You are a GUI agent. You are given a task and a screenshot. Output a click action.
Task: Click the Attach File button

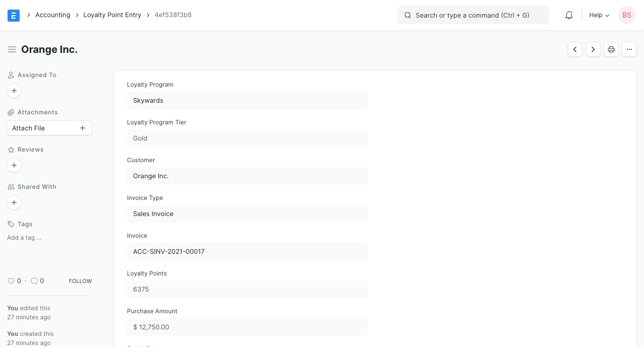pyautogui.click(x=49, y=128)
